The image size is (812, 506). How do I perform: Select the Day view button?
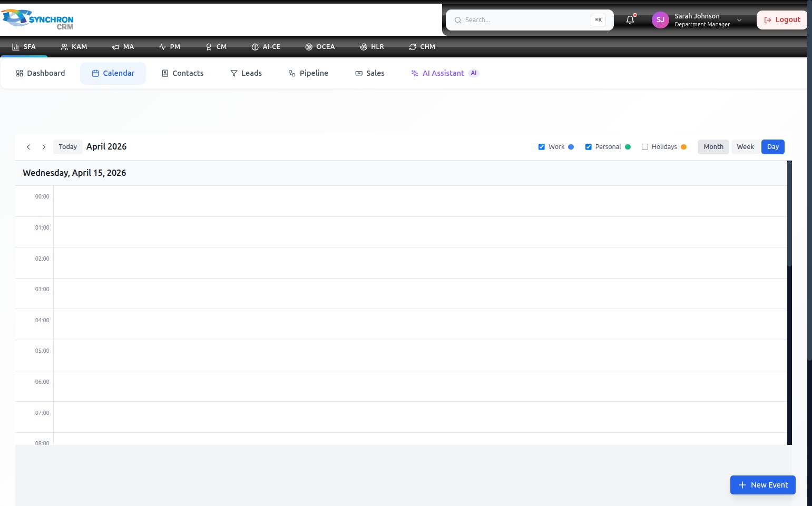click(x=773, y=147)
